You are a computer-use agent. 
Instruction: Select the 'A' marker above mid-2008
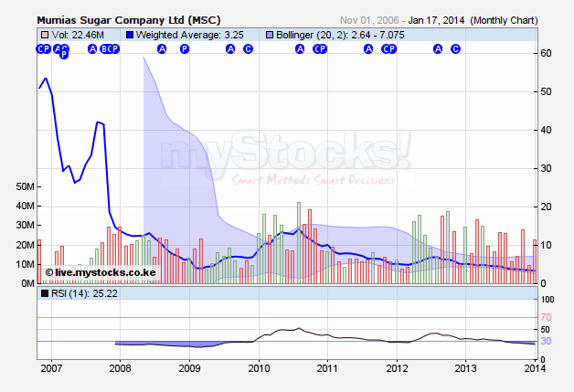tap(162, 49)
